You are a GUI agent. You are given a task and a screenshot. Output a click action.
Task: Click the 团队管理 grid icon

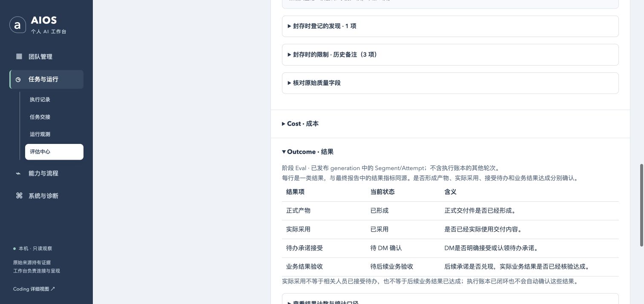click(x=19, y=56)
